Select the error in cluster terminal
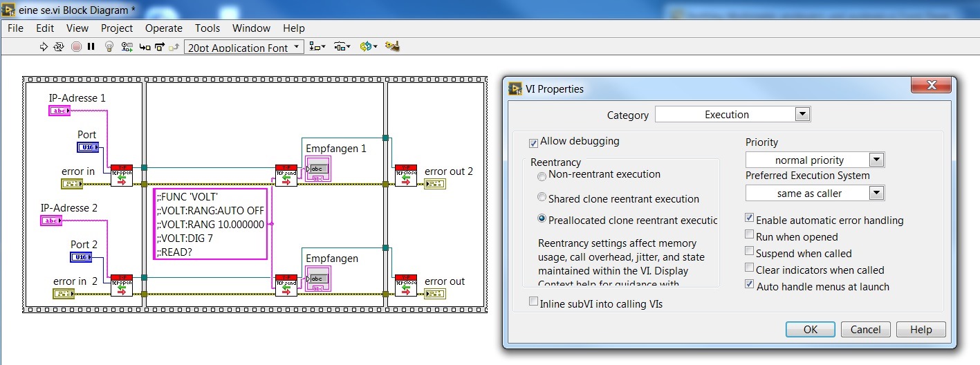Image resolution: width=980 pixels, height=365 pixels. click(72, 184)
